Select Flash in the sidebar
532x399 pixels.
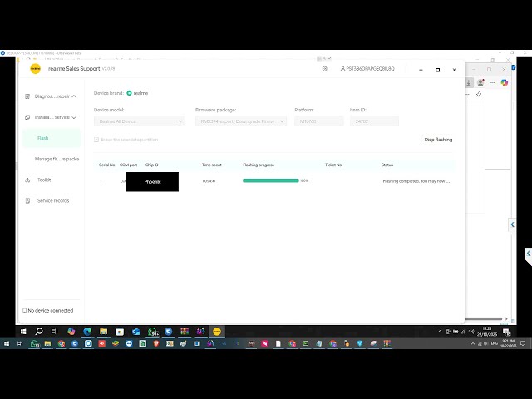coord(52,138)
